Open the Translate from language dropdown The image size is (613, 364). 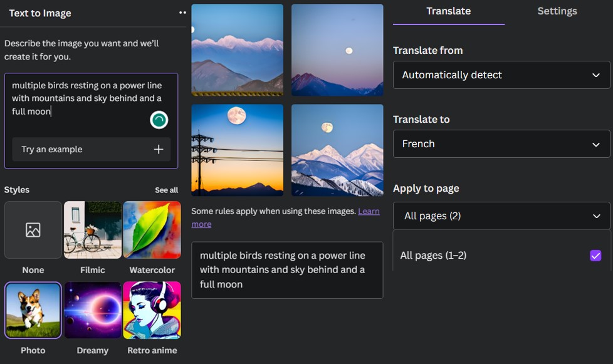click(x=501, y=75)
